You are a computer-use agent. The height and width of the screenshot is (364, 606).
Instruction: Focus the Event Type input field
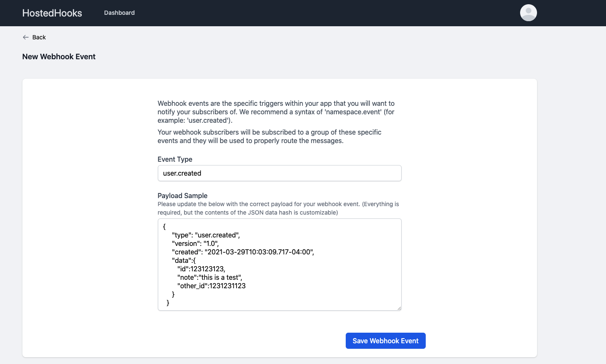tap(279, 173)
